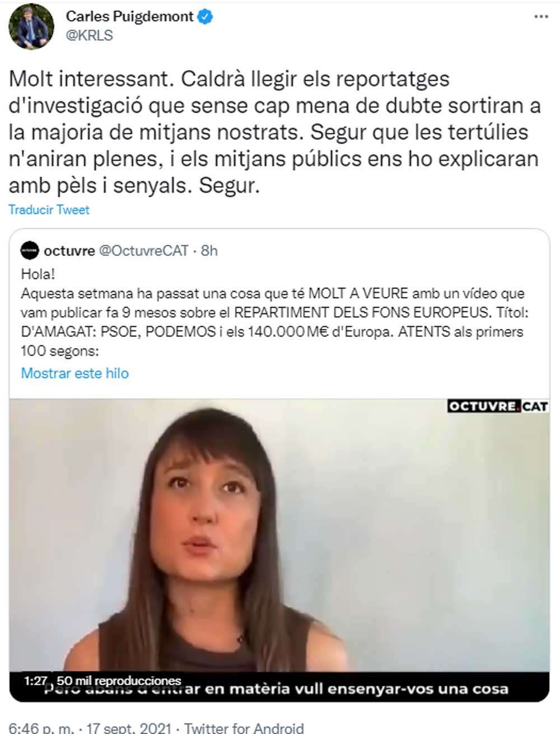The height and width of the screenshot is (734, 560).
Task: Click the Carles Puigdemont display name
Action: pyautogui.click(x=130, y=17)
